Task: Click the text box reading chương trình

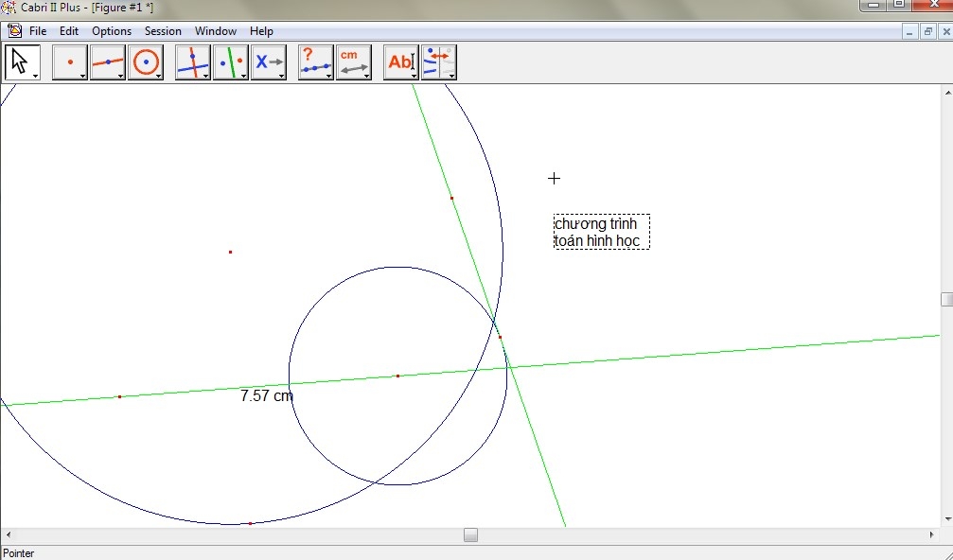Action: tap(601, 232)
